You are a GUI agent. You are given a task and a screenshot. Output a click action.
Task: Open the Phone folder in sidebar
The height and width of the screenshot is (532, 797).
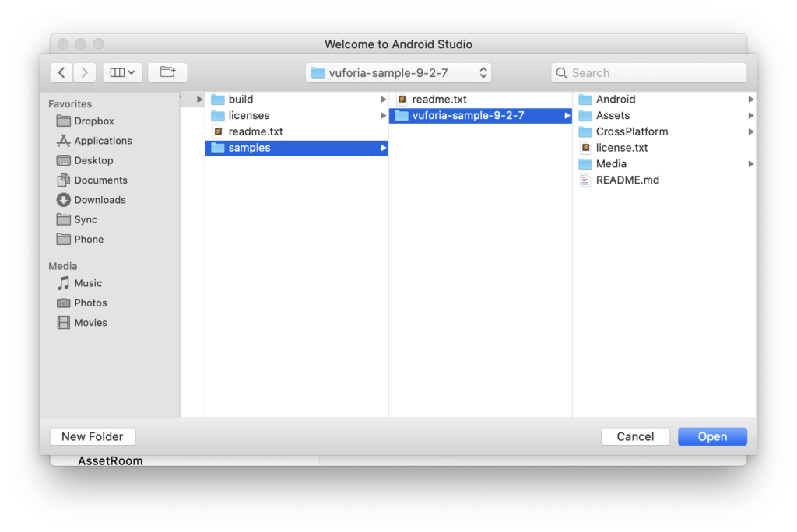[80, 240]
